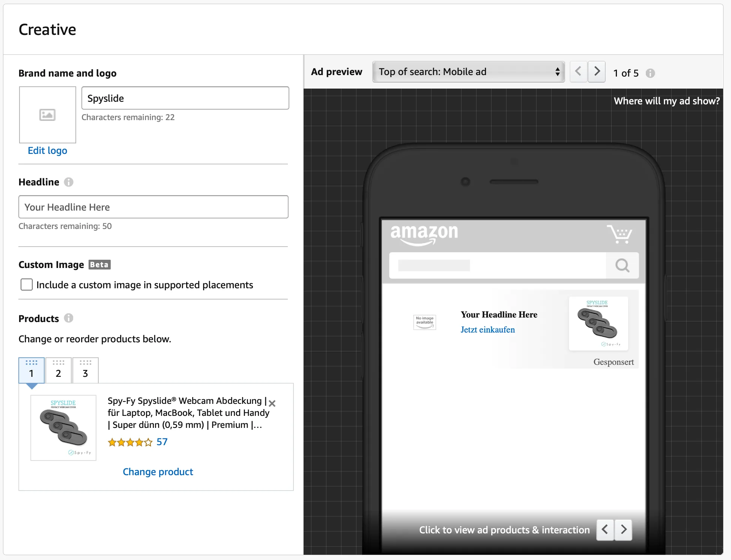Click the Headline input field
Screen dimensions: 731x560
pos(153,207)
